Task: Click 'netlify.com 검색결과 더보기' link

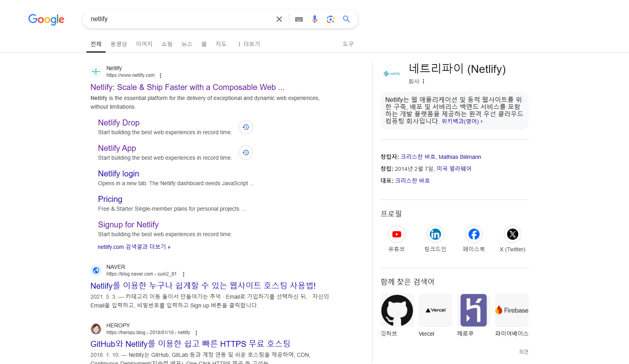Action: click(134, 247)
